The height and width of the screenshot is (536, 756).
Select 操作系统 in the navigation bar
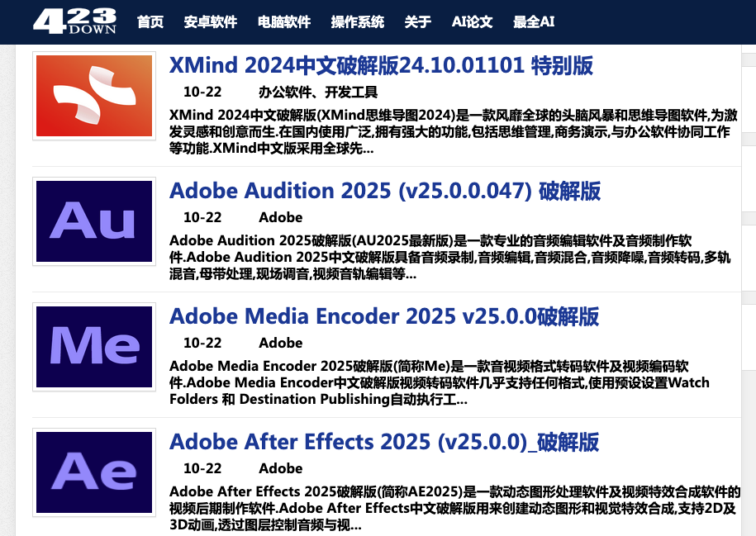[357, 21]
